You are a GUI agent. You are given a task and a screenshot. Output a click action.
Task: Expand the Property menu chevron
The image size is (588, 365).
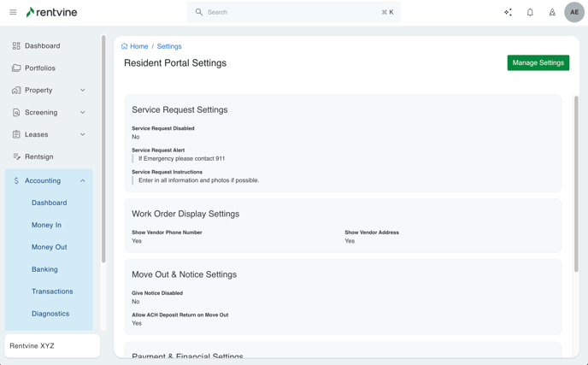(x=83, y=90)
